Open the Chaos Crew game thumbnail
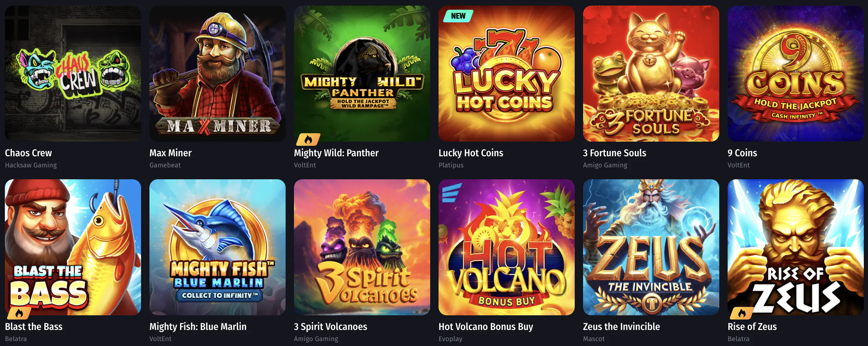868x346 pixels. tap(73, 74)
